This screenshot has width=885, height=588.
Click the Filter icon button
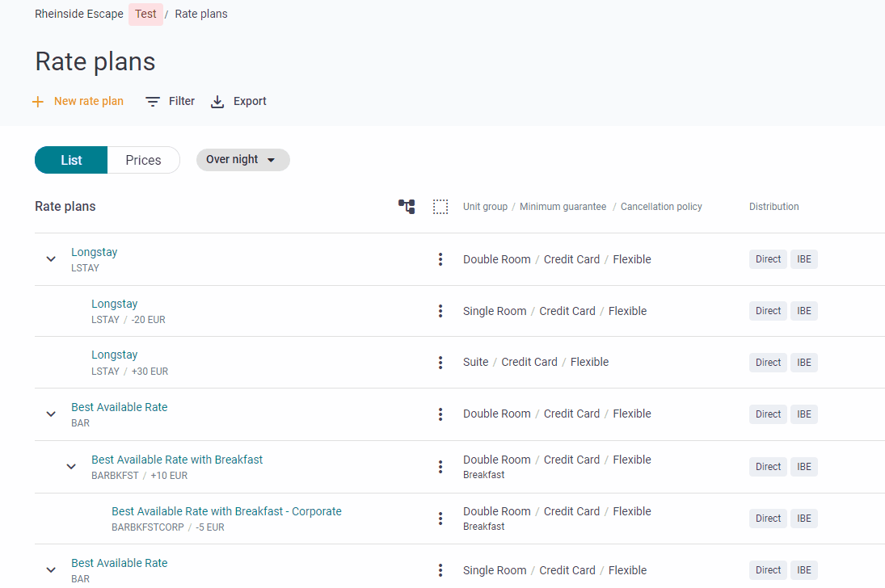coord(153,102)
